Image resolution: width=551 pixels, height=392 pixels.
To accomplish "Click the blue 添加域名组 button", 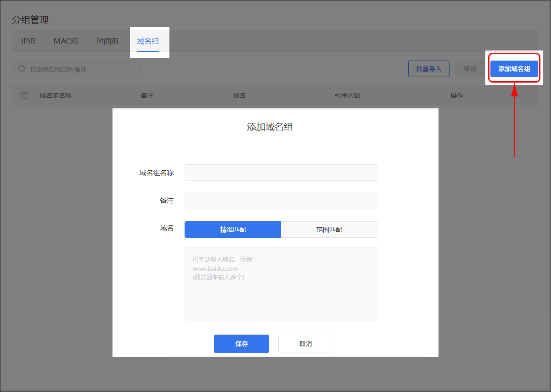I will (x=514, y=69).
